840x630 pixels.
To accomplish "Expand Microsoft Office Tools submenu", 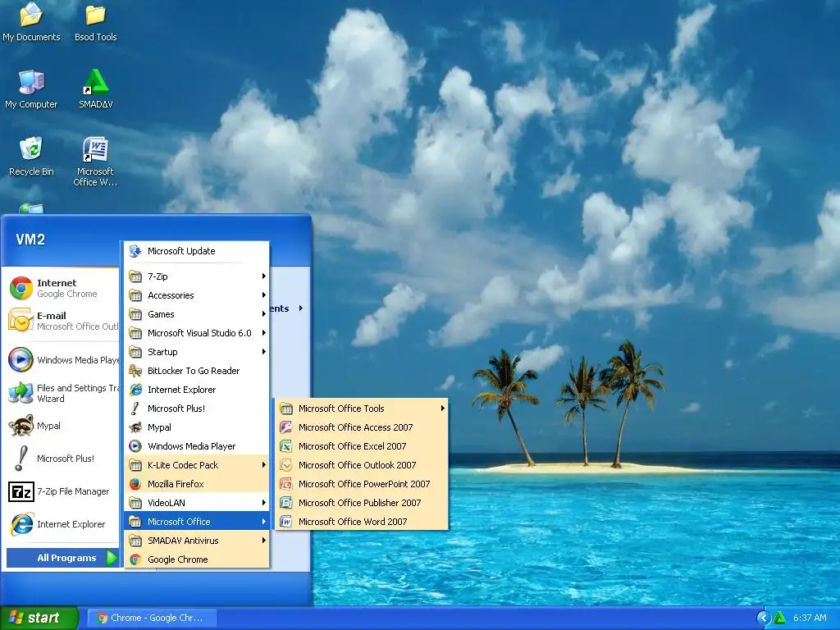I will tap(362, 409).
